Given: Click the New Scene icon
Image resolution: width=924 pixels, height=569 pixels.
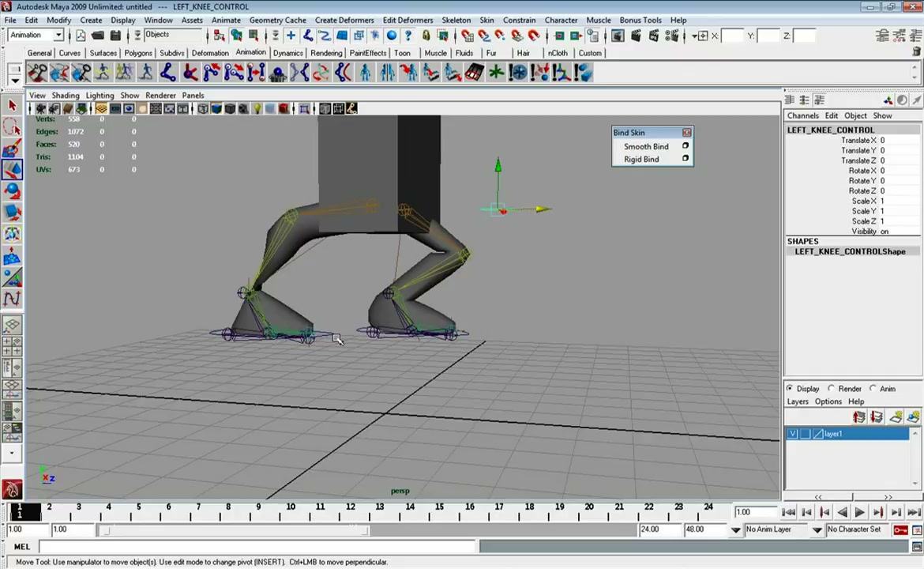Looking at the screenshot, I should click(81, 36).
